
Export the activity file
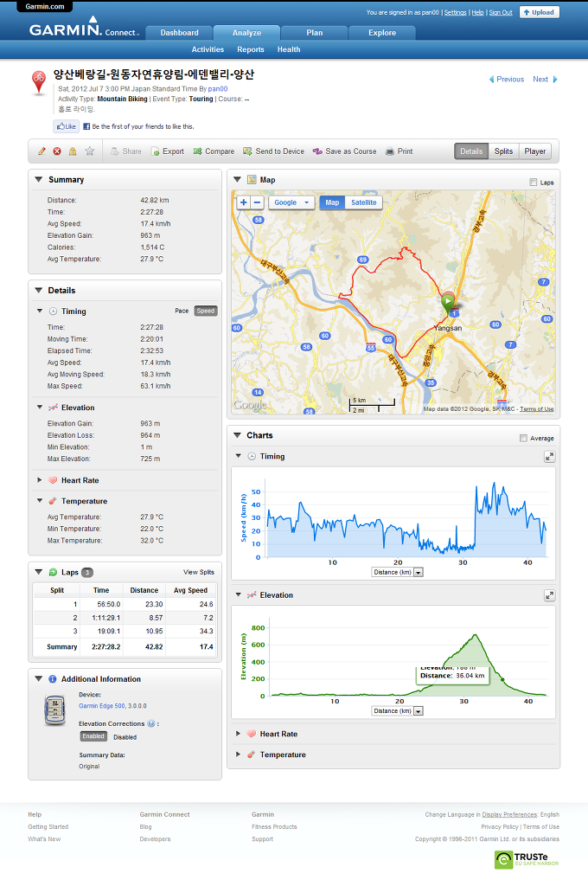(167, 151)
